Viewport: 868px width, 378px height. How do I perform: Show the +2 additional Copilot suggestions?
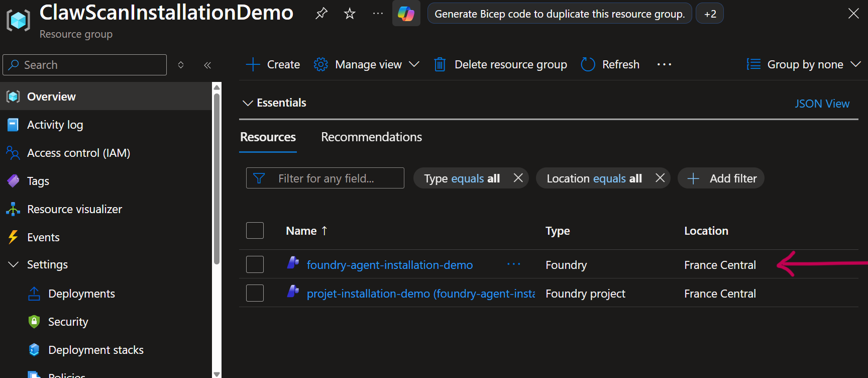point(710,14)
